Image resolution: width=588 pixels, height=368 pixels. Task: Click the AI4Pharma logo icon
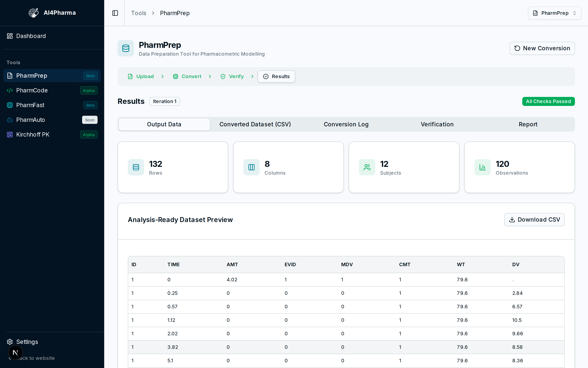pyautogui.click(x=33, y=13)
